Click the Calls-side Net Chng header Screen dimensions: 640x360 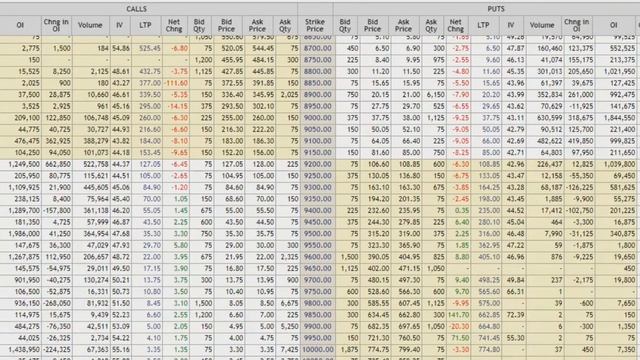pos(174,25)
